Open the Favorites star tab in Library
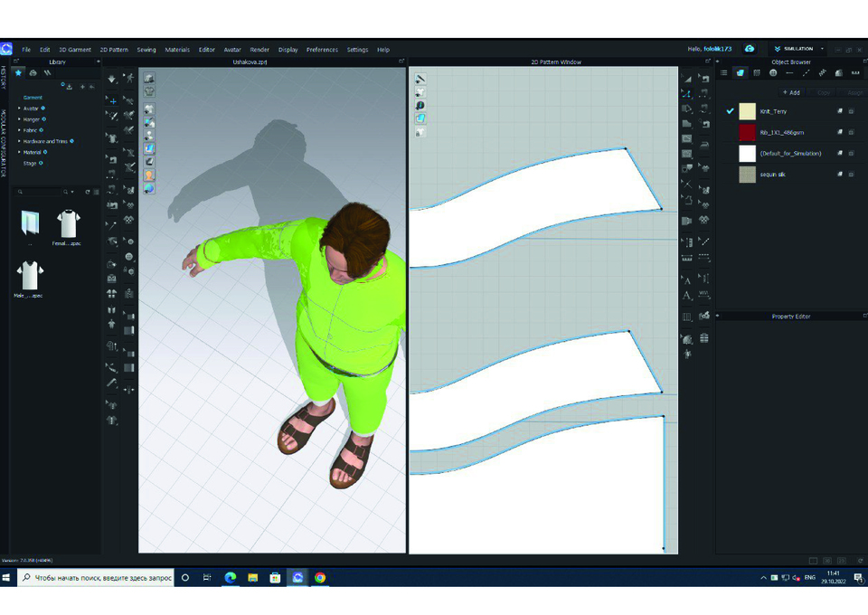868x615 pixels. [19, 73]
